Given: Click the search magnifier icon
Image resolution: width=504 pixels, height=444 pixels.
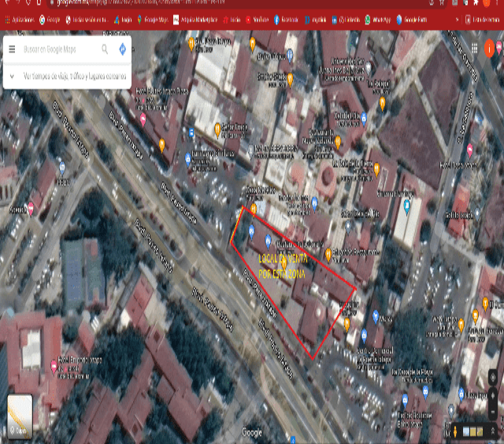Looking at the screenshot, I should (x=105, y=49).
